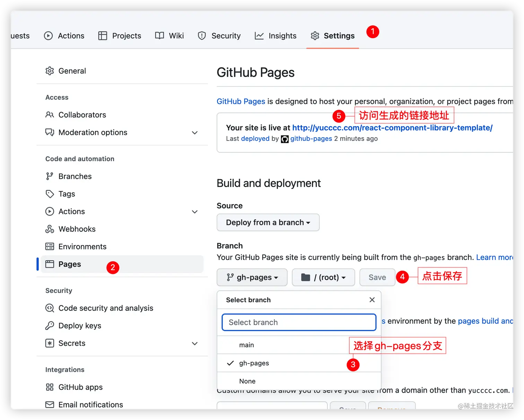Switch to the Wiki tab
The width and height of the screenshot is (524, 420).
pyautogui.click(x=169, y=36)
